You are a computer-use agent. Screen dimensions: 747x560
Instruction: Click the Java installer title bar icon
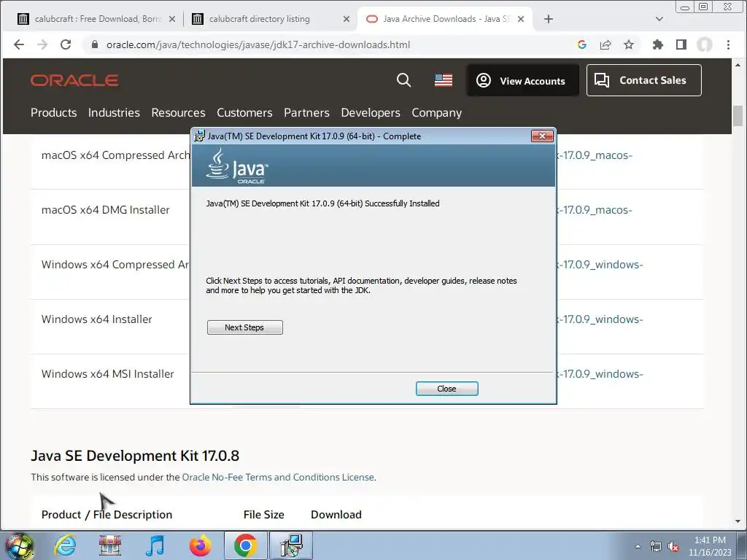[x=200, y=136]
